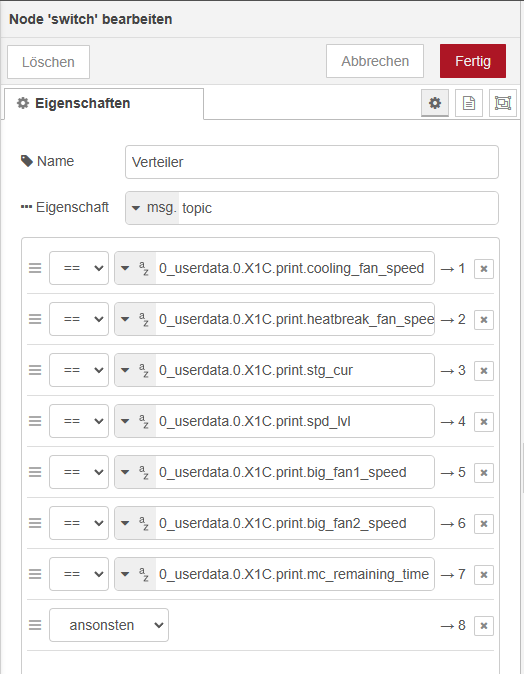Screen dimensions: 524x674
Task: Focus the Name field containing Verteiler
Action: coord(312,162)
